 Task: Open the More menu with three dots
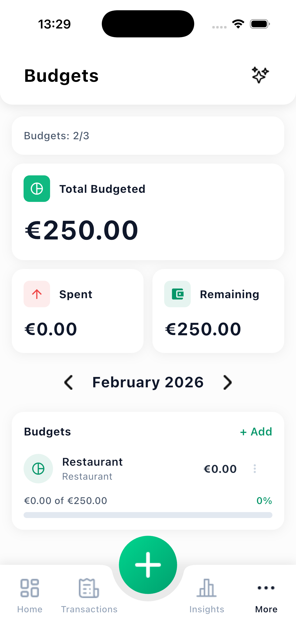266,588
